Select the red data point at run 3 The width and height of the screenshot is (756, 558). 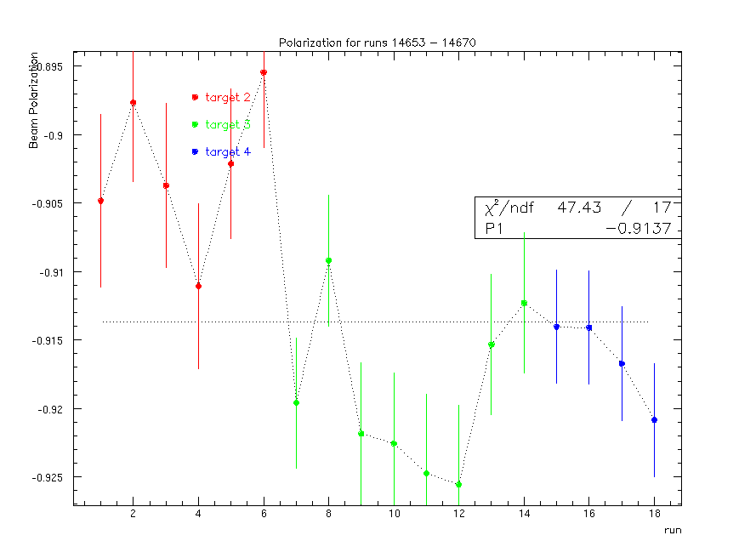coord(167,185)
